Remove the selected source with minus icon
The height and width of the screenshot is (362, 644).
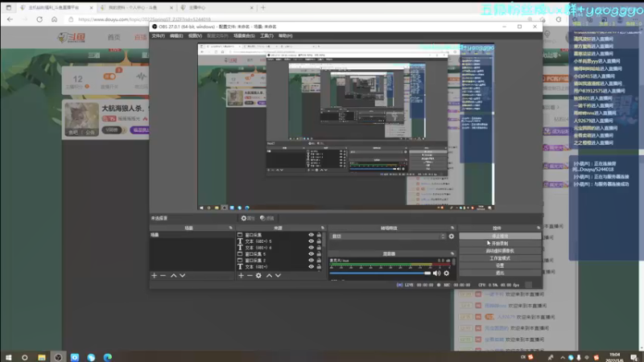pyautogui.click(x=250, y=275)
